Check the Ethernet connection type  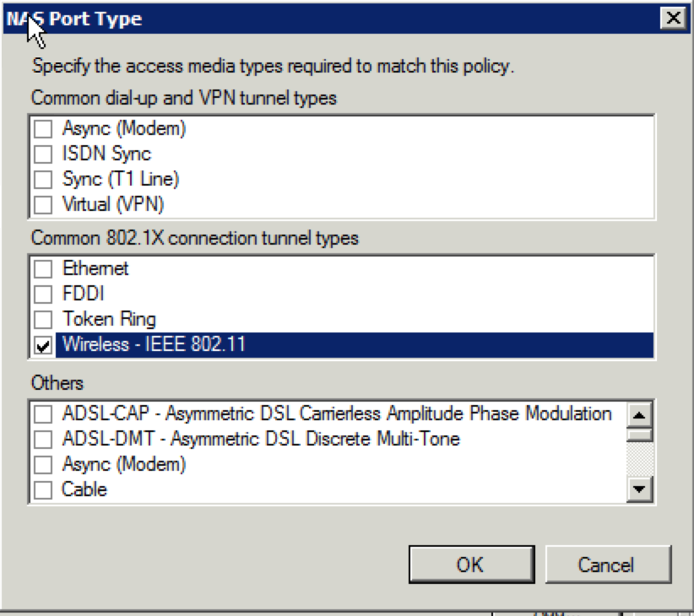tap(43, 269)
